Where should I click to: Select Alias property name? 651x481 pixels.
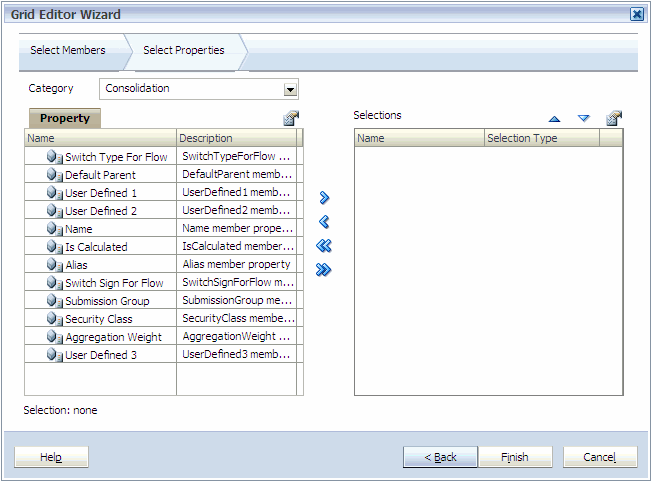[76, 265]
